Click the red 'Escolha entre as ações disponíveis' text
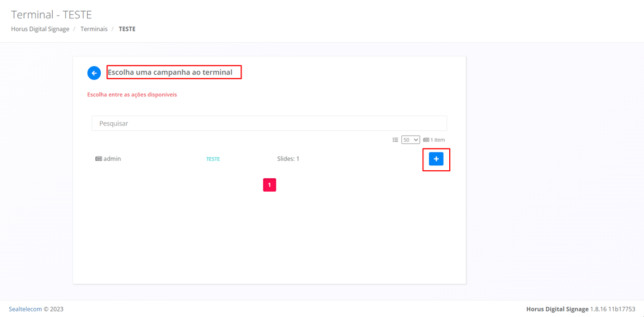 132,95
